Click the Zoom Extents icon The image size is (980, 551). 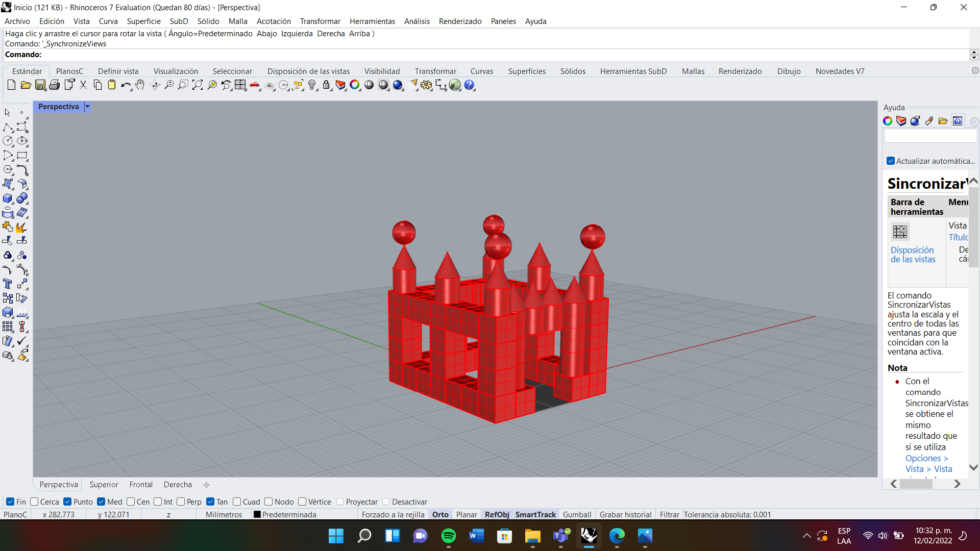coord(198,85)
